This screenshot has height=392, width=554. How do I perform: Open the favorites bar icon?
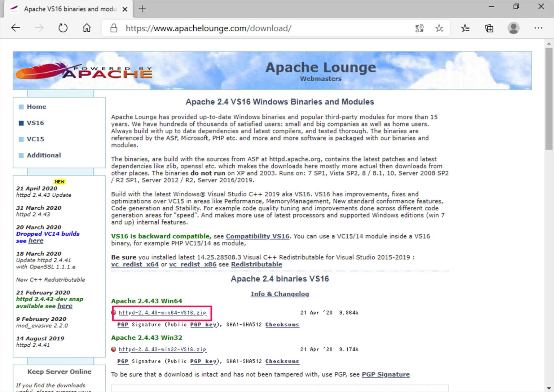[x=465, y=28]
